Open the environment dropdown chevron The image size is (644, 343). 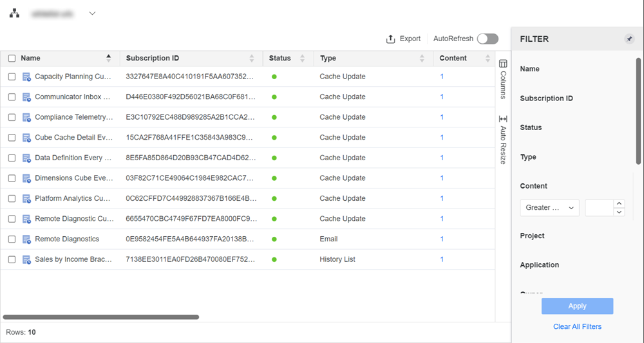(92, 14)
